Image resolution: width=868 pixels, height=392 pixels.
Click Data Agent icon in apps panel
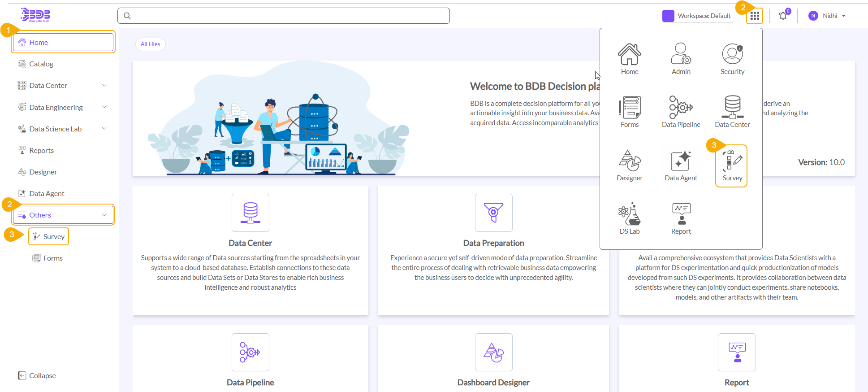(x=681, y=166)
